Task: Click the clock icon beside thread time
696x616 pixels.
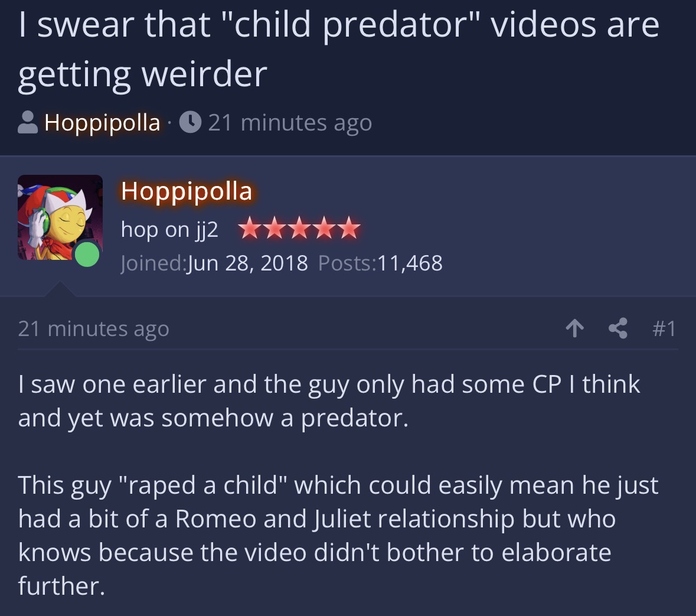Action: click(191, 122)
